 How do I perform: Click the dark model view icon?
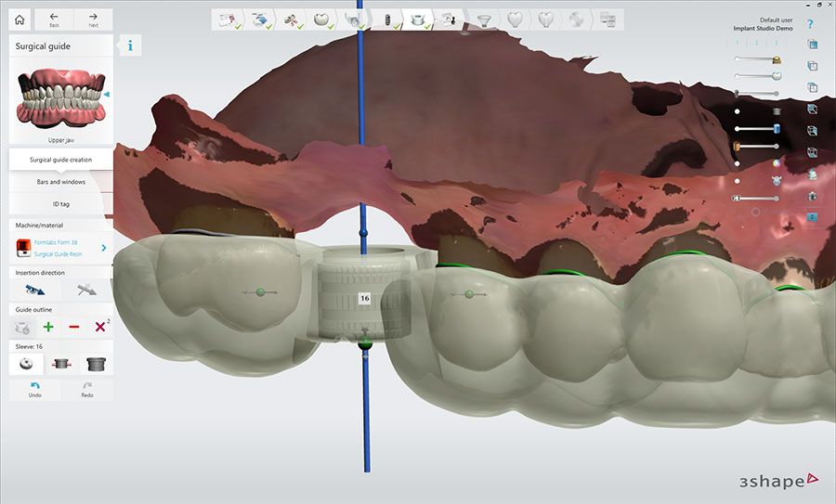[812, 196]
